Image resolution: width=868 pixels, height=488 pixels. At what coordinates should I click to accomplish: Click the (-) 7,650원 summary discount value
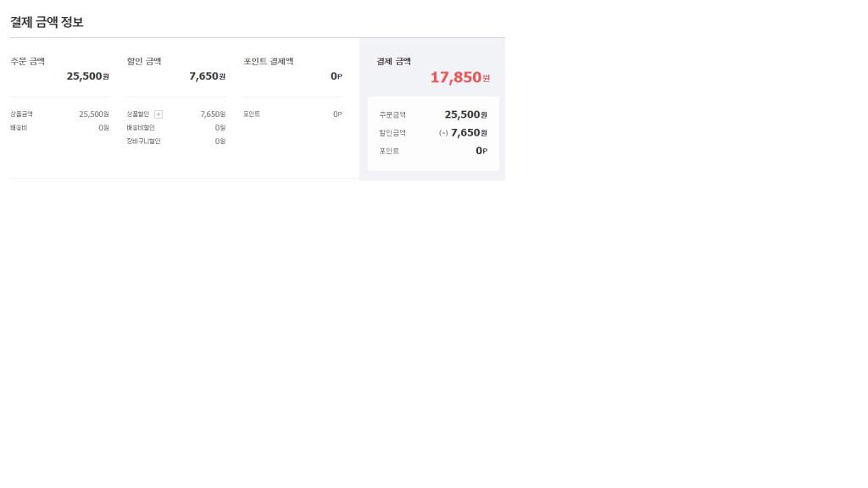463,133
